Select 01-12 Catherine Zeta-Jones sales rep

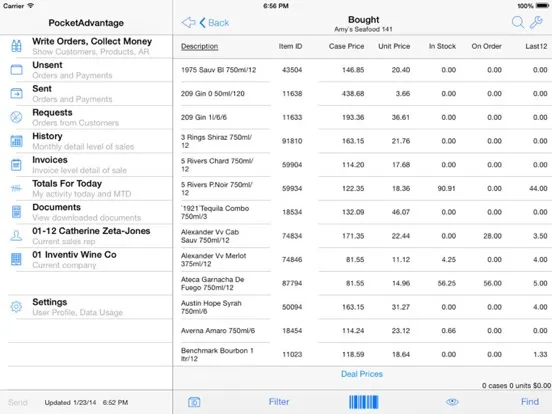(x=86, y=236)
